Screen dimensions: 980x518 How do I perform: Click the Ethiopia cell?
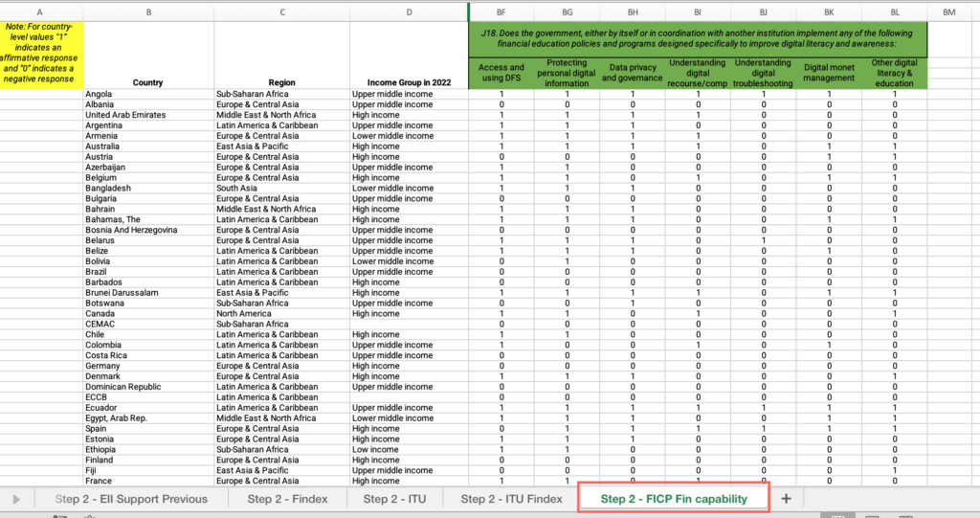click(148, 449)
